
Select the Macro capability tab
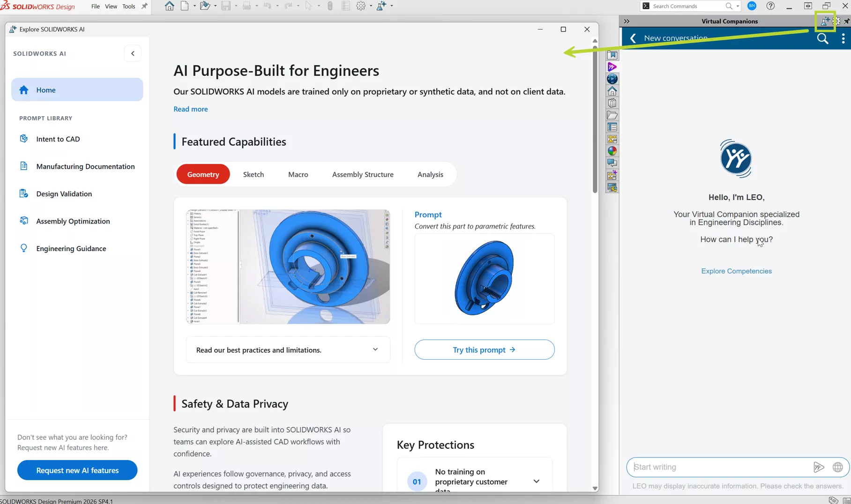[298, 174]
